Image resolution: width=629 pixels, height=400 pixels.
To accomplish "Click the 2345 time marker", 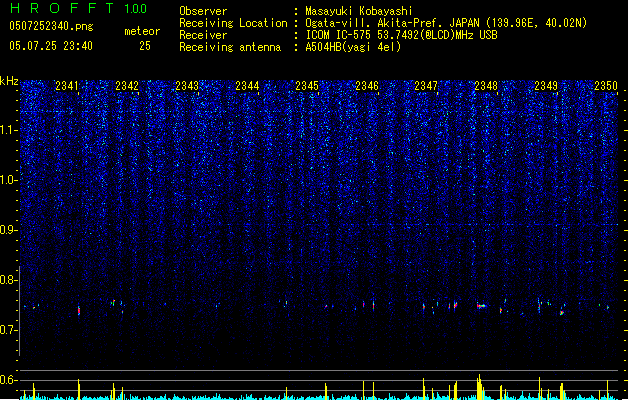I will (307, 86).
